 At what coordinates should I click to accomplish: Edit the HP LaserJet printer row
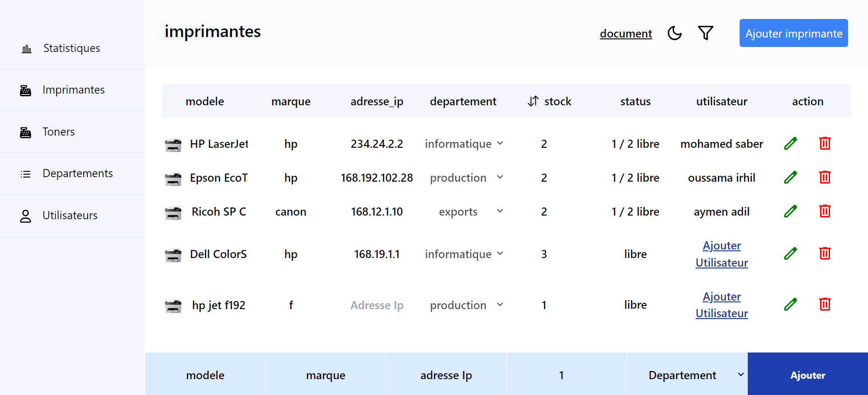pyautogui.click(x=790, y=144)
